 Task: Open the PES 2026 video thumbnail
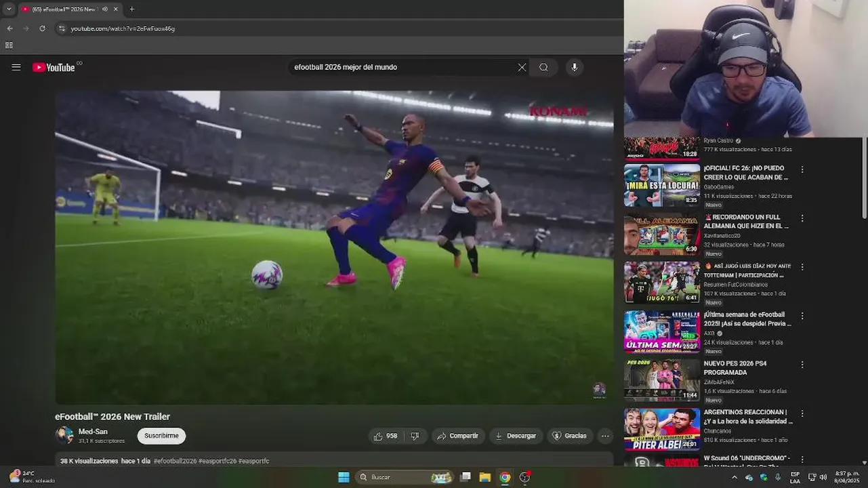click(662, 380)
